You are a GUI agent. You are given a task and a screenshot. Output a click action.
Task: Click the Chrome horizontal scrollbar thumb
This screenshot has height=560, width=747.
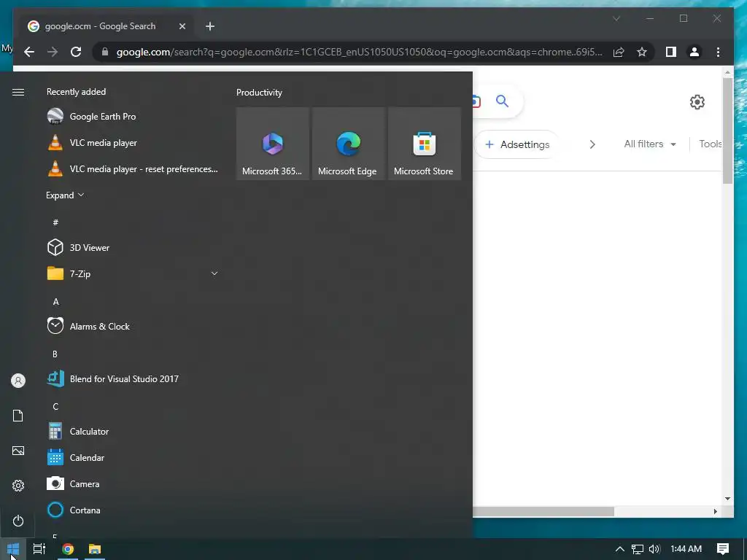point(543,511)
